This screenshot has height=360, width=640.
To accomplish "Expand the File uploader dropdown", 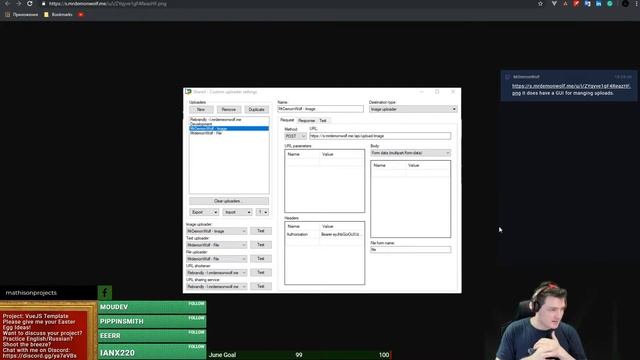I will click(x=216, y=259).
